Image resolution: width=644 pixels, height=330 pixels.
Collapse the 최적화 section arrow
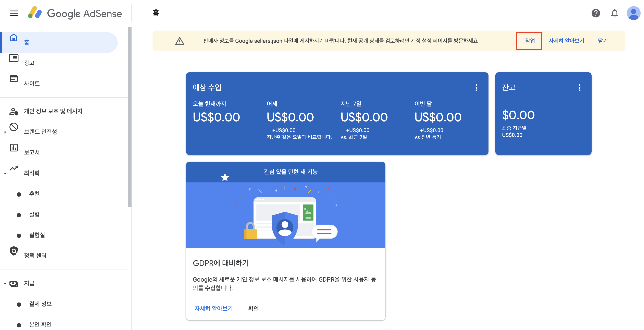(5, 173)
